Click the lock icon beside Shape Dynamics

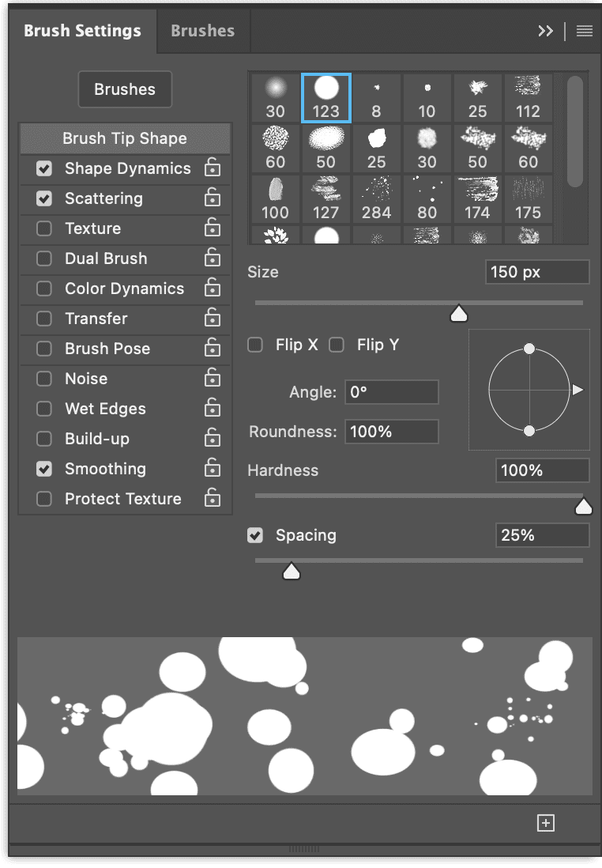[x=212, y=168]
